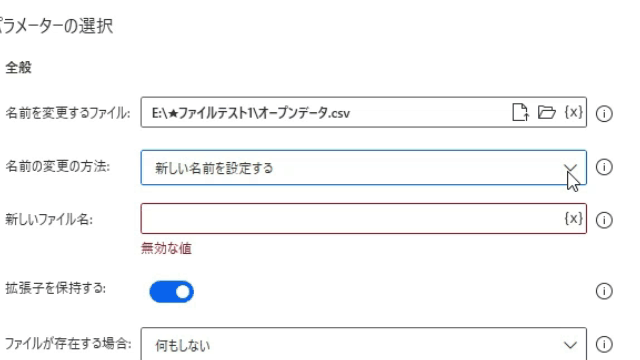
Task: Open the 何もしない dropdown
Action: pyautogui.click(x=363, y=344)
